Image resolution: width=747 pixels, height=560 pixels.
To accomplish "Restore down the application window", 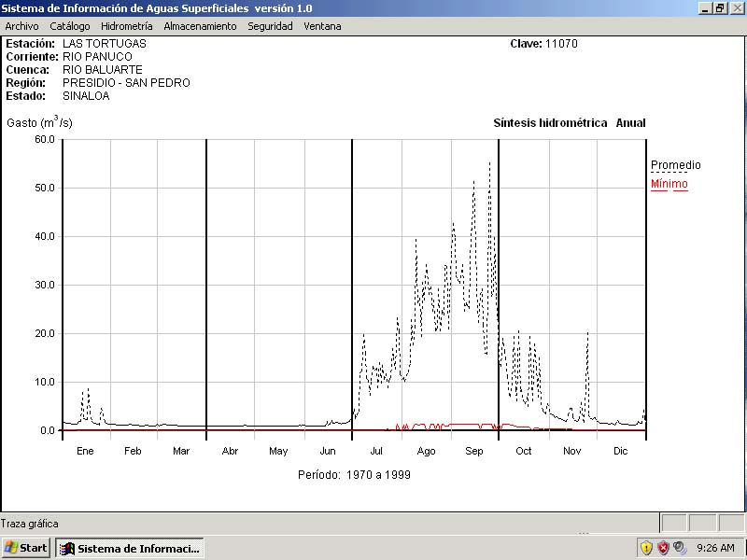I will point(720,7).
